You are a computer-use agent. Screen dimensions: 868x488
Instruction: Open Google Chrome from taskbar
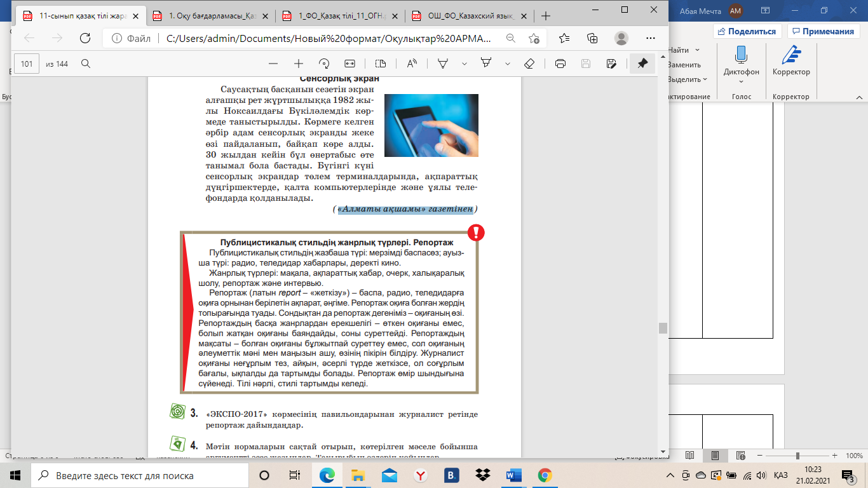click(x=545, y=475)
